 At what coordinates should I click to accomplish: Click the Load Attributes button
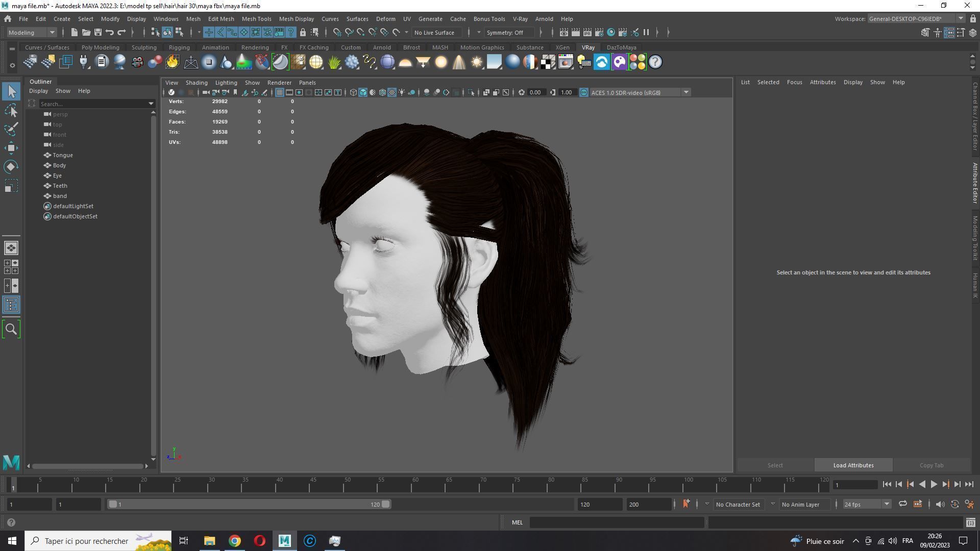853,466
